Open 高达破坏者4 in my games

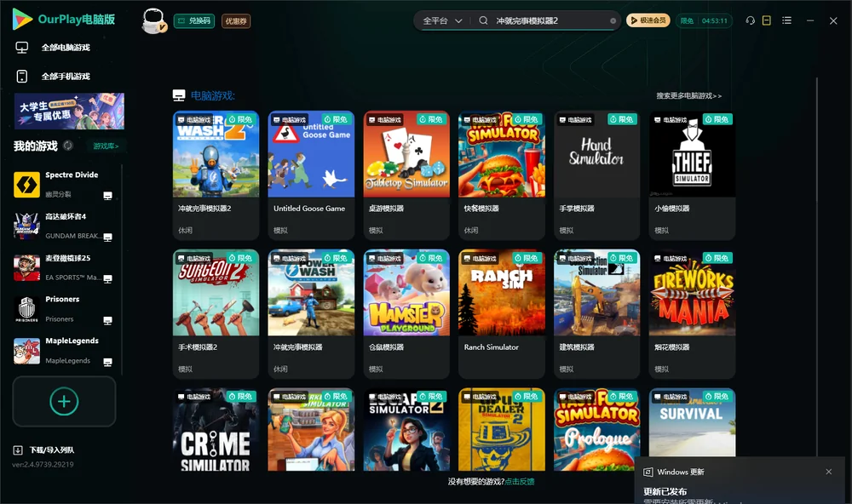pos(63,226)
